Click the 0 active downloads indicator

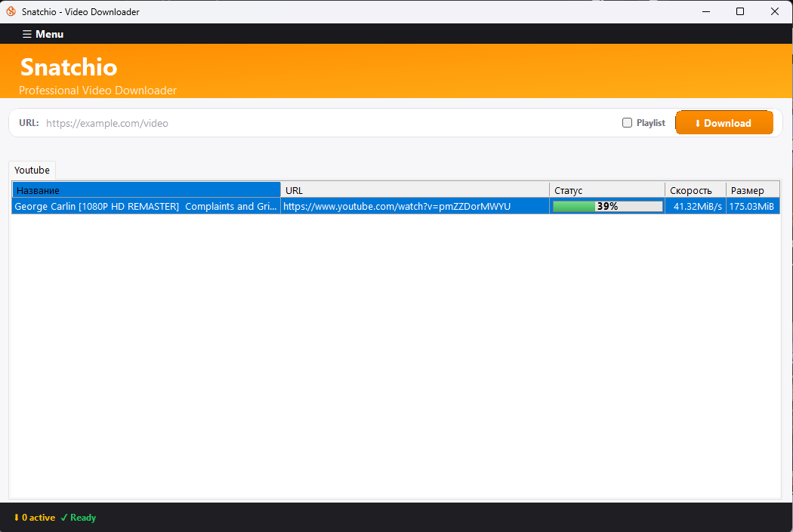coord(35,518)
